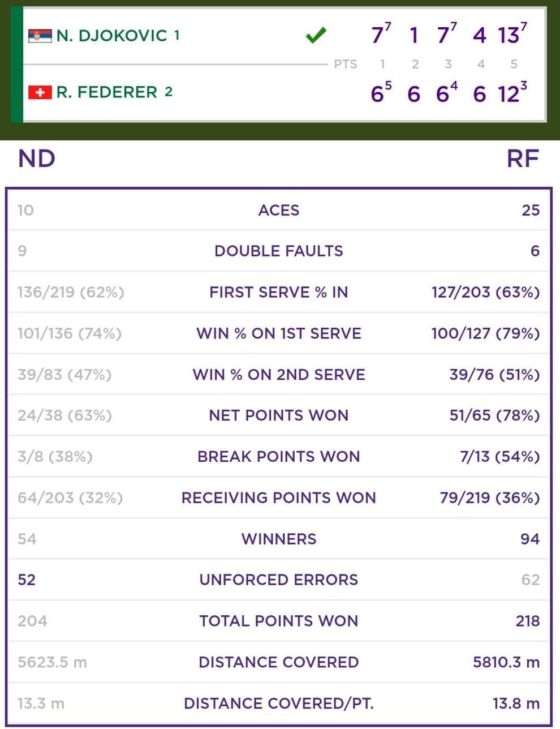The height and width of the screenshot is (729, 560).
Task: Click the Swiss flag icon
Action: click(40, 92)
